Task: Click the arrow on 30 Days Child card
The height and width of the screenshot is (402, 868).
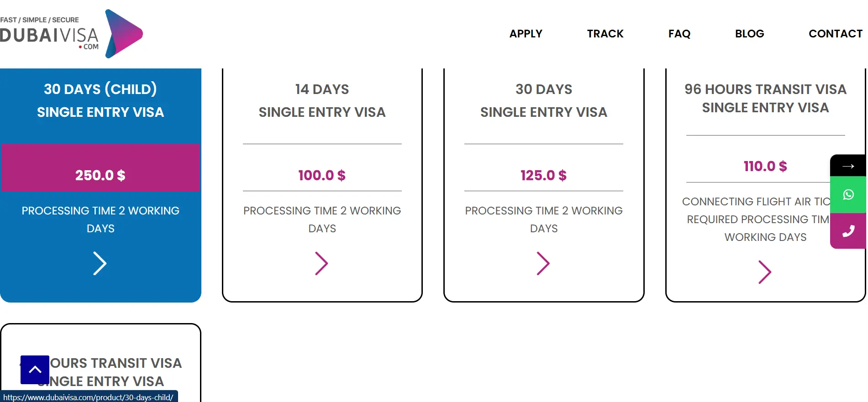Action: 100,263
